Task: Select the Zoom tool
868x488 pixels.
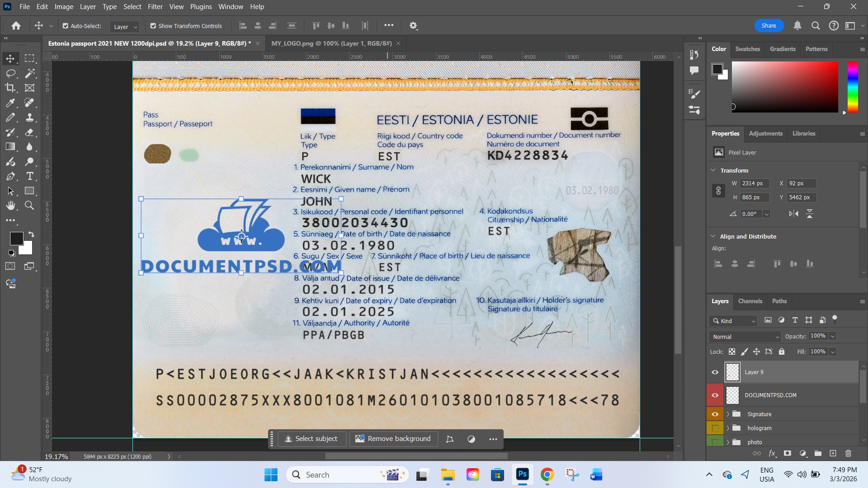Action: tap(30, 206)
